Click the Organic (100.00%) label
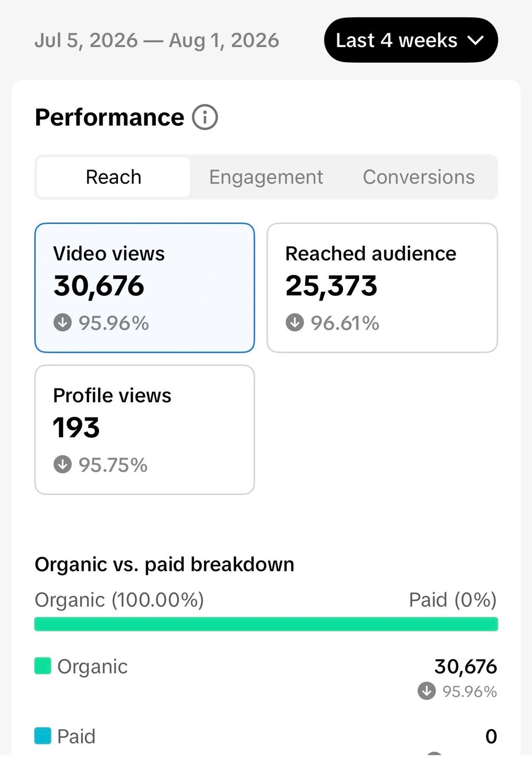This screenshot has height=771, width=532. [x=119, y=600]
